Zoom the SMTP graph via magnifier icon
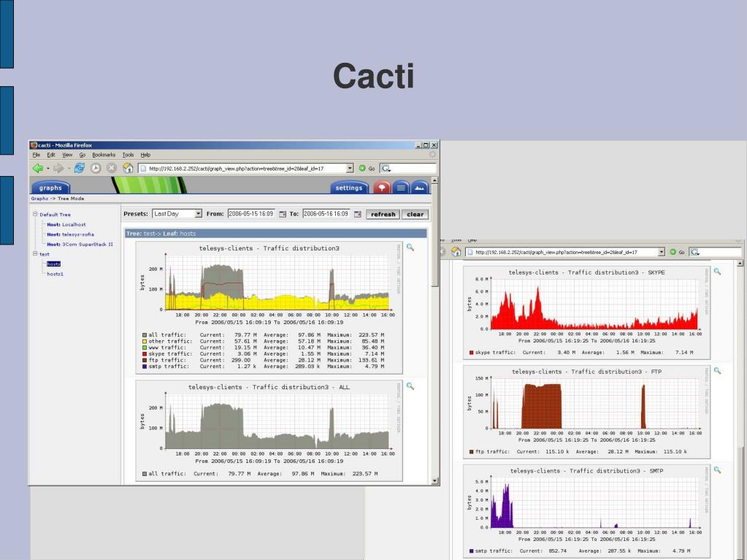The width and height of the screenshot is (747, 560). (x=718, y=470)
